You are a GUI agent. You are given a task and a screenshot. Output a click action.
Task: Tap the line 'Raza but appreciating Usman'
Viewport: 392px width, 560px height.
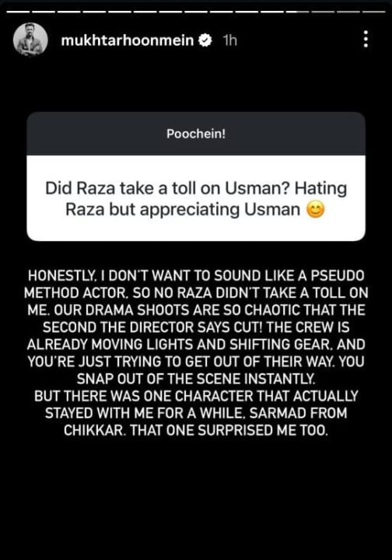[183, 210]
